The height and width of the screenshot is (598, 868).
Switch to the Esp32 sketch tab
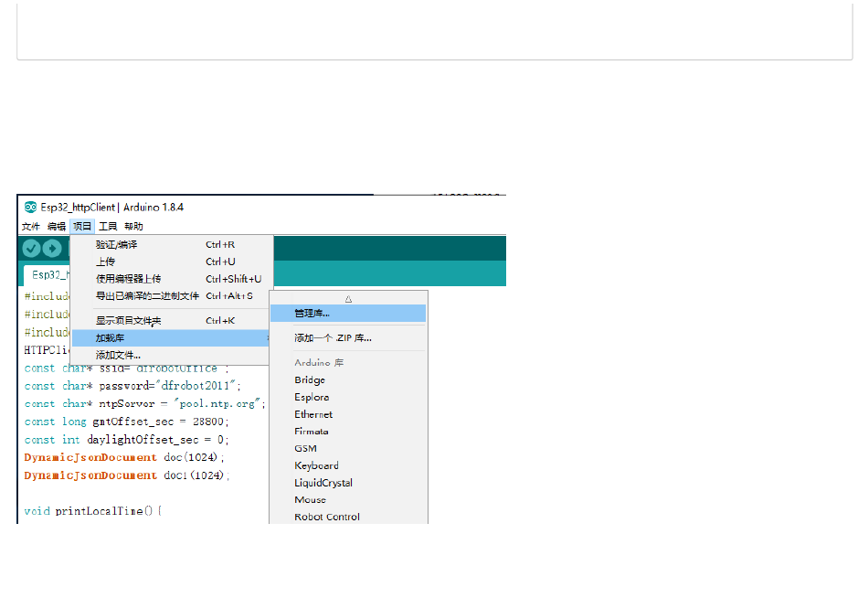[47, 275]
